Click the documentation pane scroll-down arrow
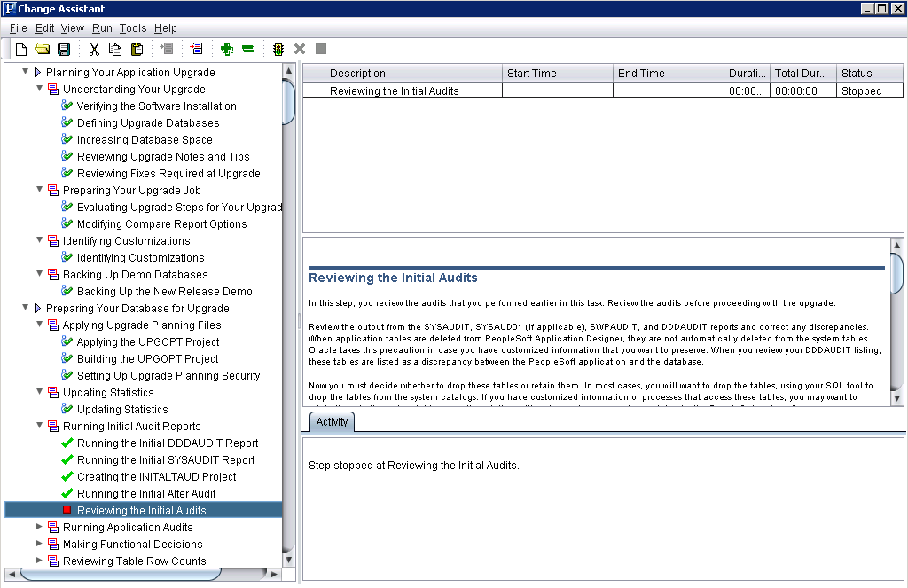Screen dimensions: 908x588 pos(897,398)
